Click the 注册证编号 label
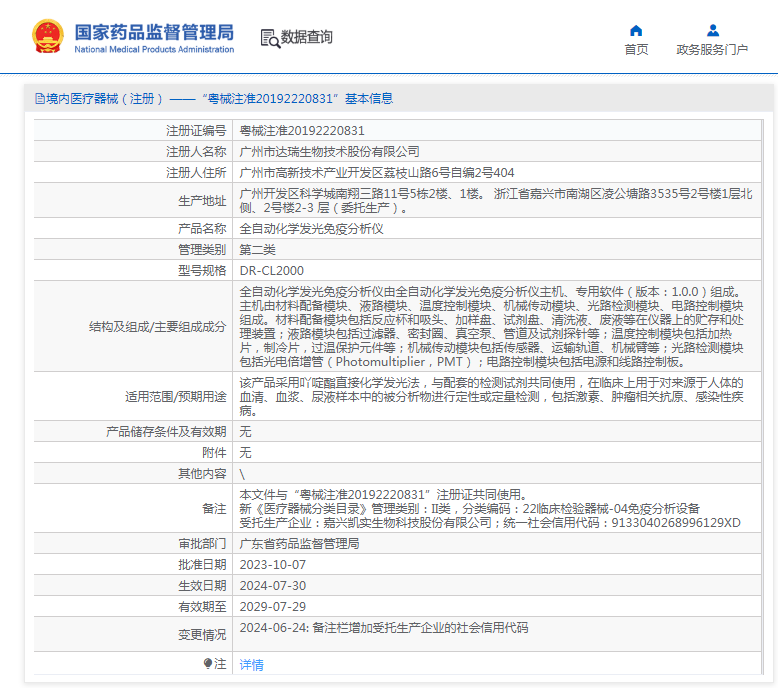 click(196, 130)
